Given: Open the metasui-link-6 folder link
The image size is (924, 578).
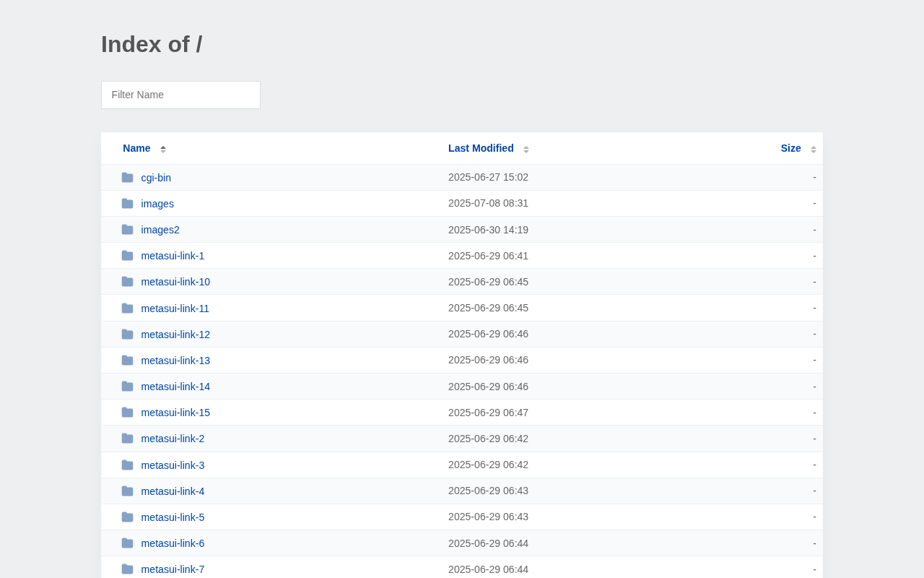Looking at the screenshot, I should (173, 543).
